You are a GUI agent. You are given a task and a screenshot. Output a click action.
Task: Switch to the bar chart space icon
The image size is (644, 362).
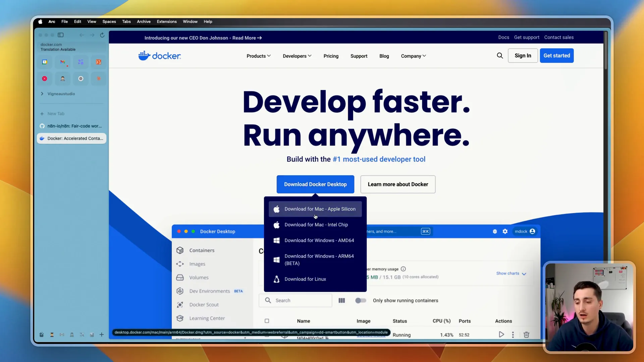(x=92, y=335)
